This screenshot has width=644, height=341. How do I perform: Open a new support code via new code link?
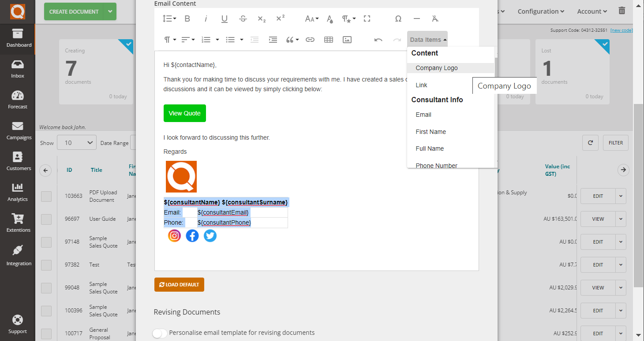click(x=622, y=30)
